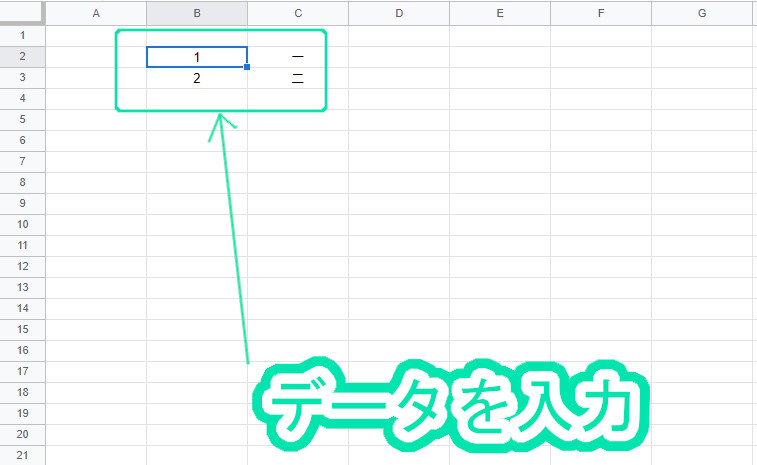Select row 4 header
Image resolution: width=757 pixels, height=465 pixels.
click(x=22, y=99)
